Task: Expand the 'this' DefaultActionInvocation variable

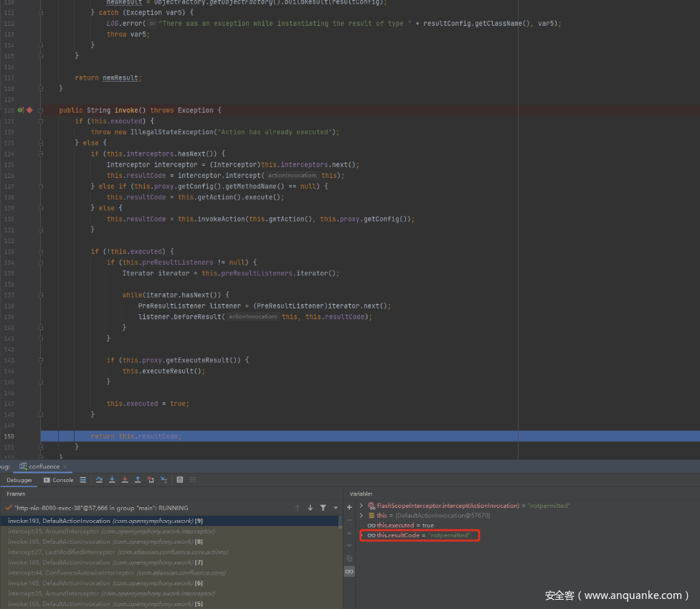Action: click(x=361, y=515)
